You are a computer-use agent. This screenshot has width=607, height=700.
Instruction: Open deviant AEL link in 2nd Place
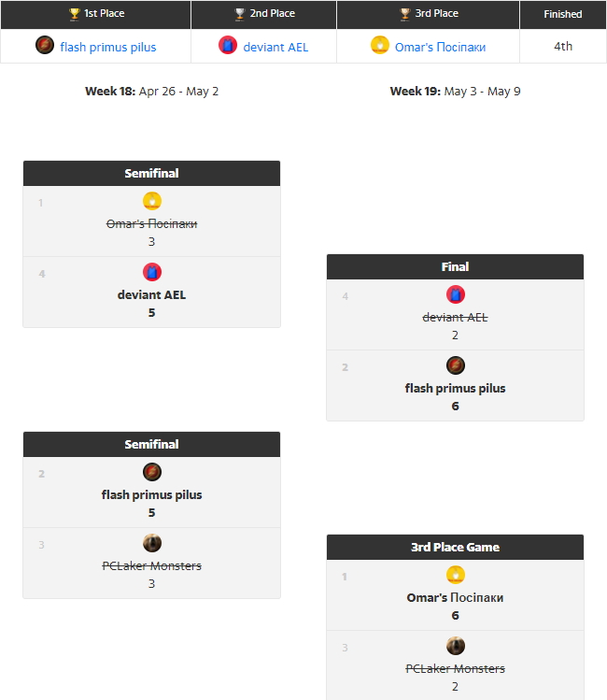coord(275,47)
